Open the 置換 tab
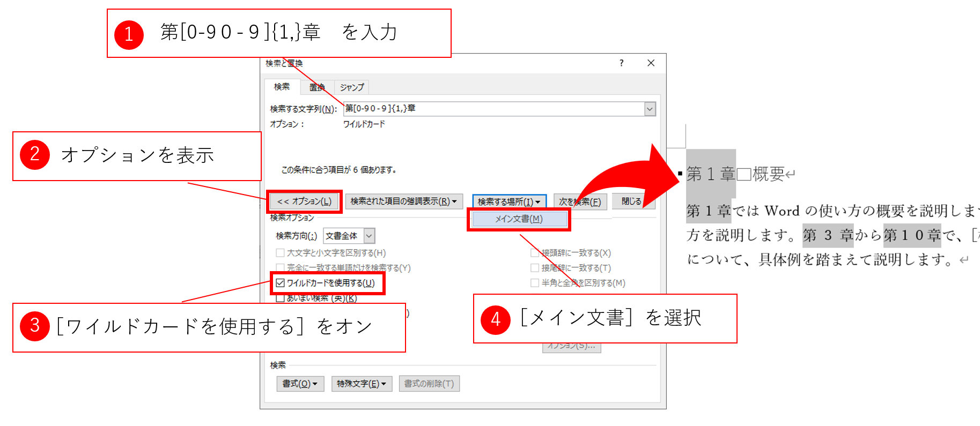 click(x=317, y=87)
